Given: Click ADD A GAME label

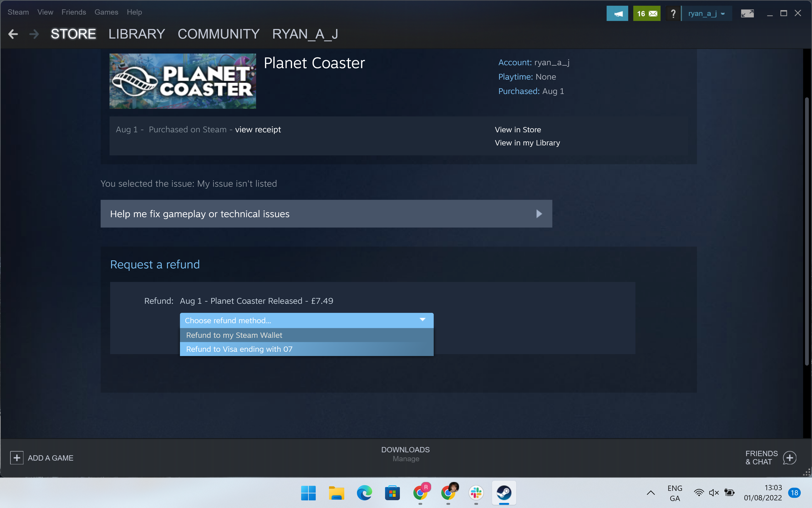Looking at the screenshot, I should tap(50, 458).
